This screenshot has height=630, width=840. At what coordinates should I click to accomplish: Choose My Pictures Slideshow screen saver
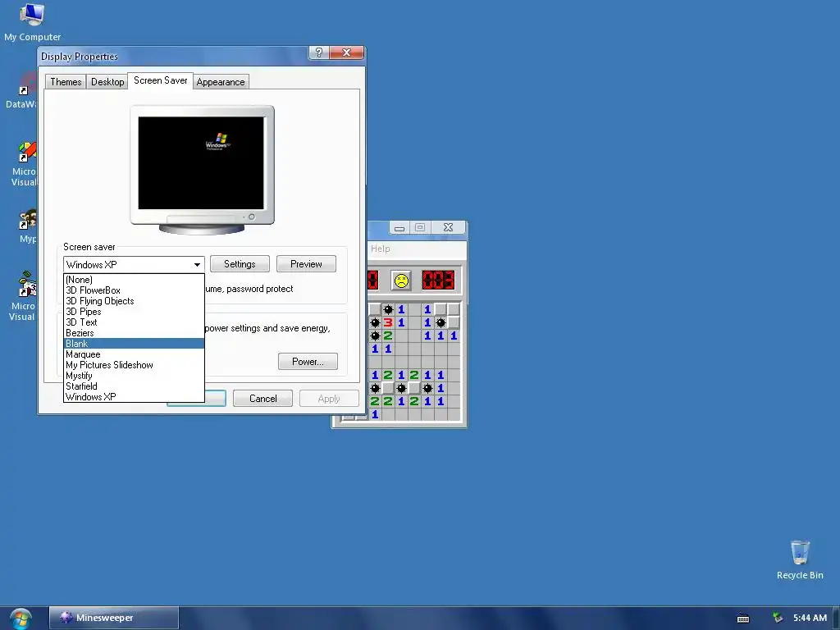(134, 365)
